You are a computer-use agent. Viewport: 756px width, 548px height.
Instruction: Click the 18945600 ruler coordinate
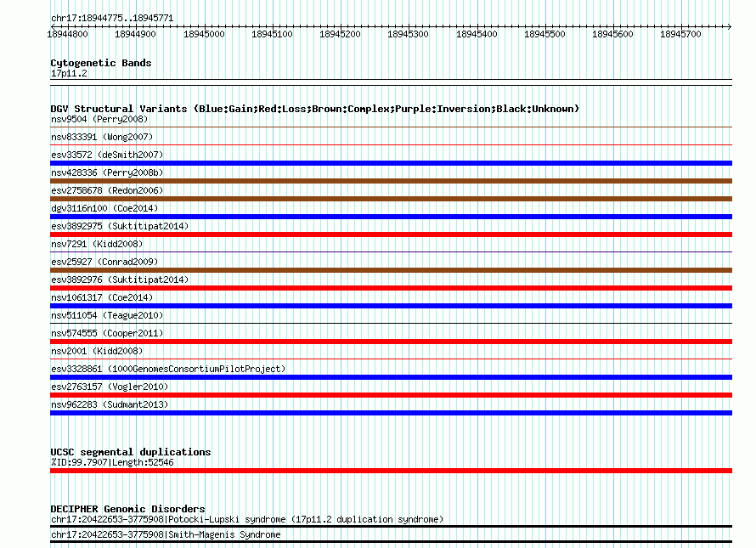coord(612,34)
